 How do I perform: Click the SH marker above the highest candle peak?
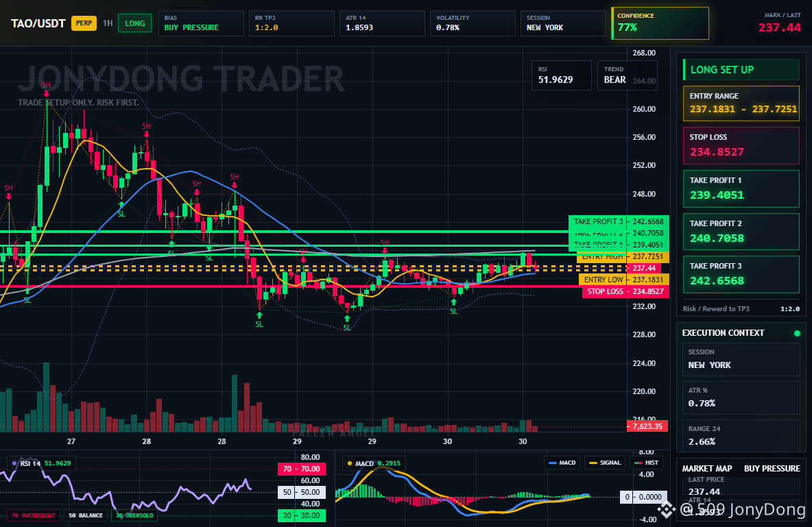pos(46,86)
